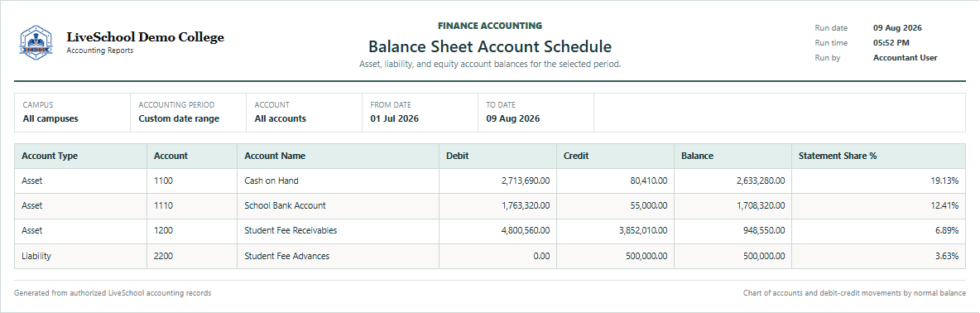Click the All campuses filter value
Viewport: 980px width, 313px height.
[50, 118]
